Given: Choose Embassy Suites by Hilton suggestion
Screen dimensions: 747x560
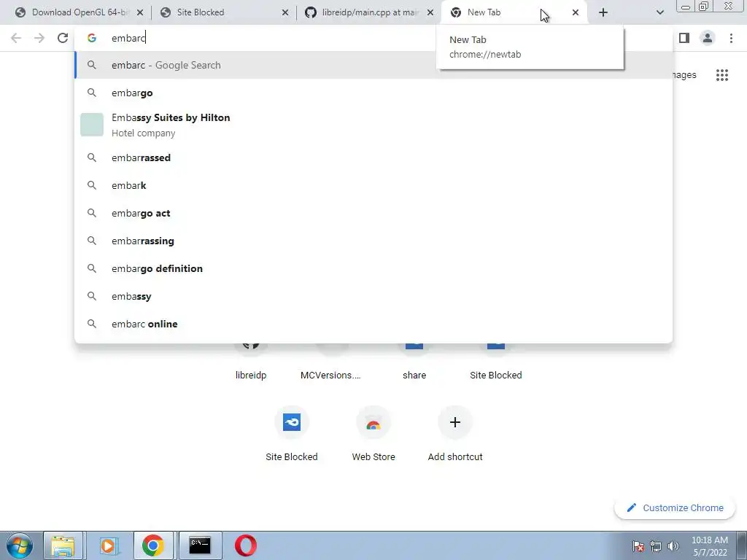Looking at the screenshot, I should (x=373, y=125).
